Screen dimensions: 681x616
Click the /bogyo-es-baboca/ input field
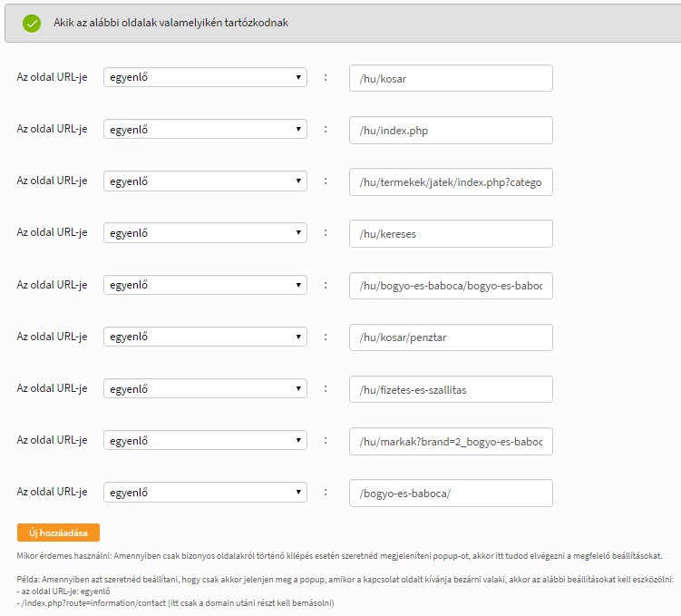(x=451, y=493)
